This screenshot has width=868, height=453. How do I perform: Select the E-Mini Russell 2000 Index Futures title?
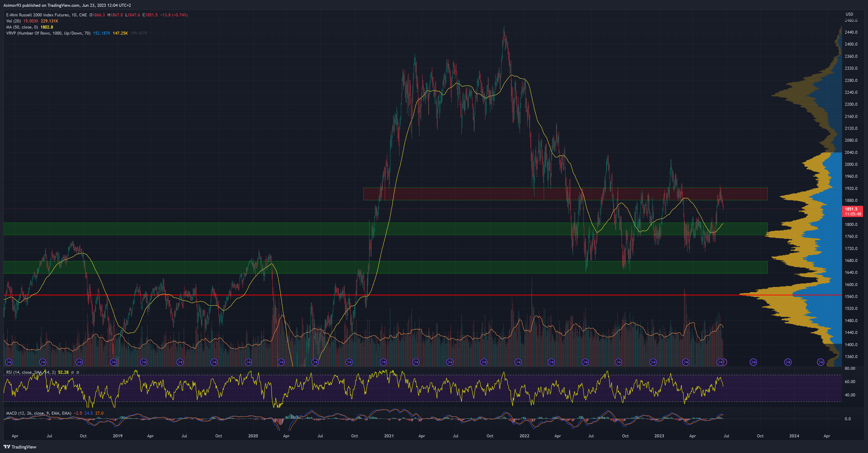click(38, 15)
